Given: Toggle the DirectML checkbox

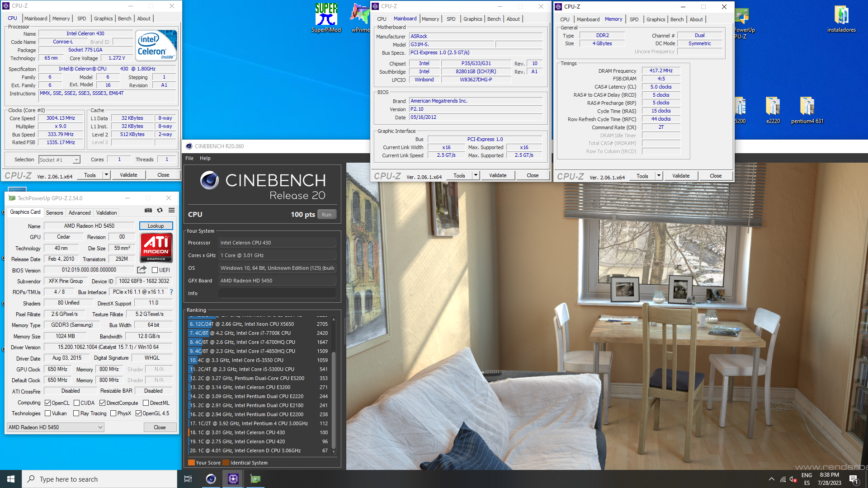Looking at the screenshot, I should pos(146,403).
